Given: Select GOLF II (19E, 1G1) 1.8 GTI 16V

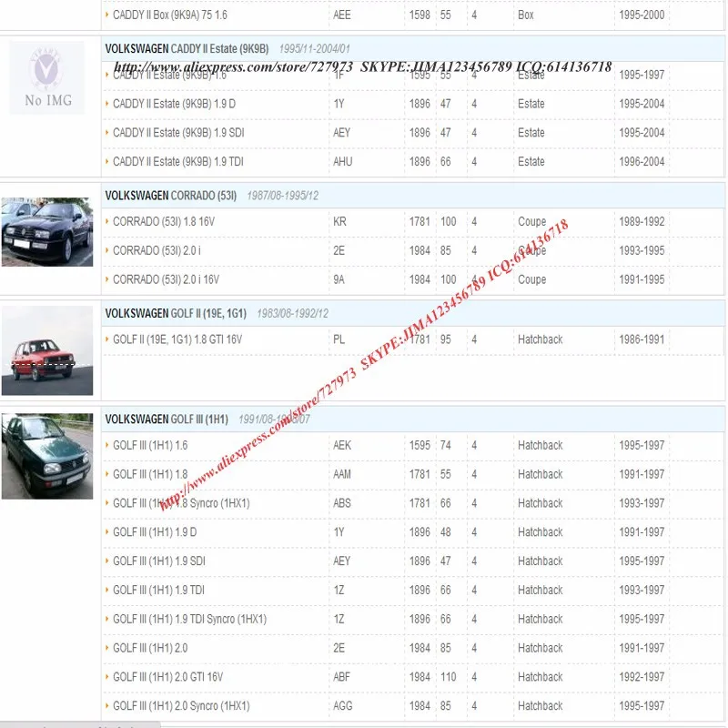Looking at the screenshot, I should 177,339.
